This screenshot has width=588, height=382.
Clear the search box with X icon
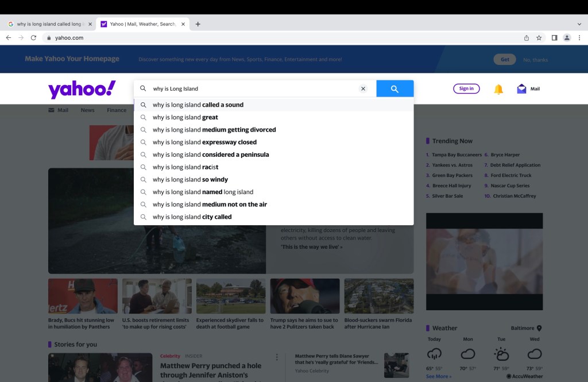pos(363,89)
